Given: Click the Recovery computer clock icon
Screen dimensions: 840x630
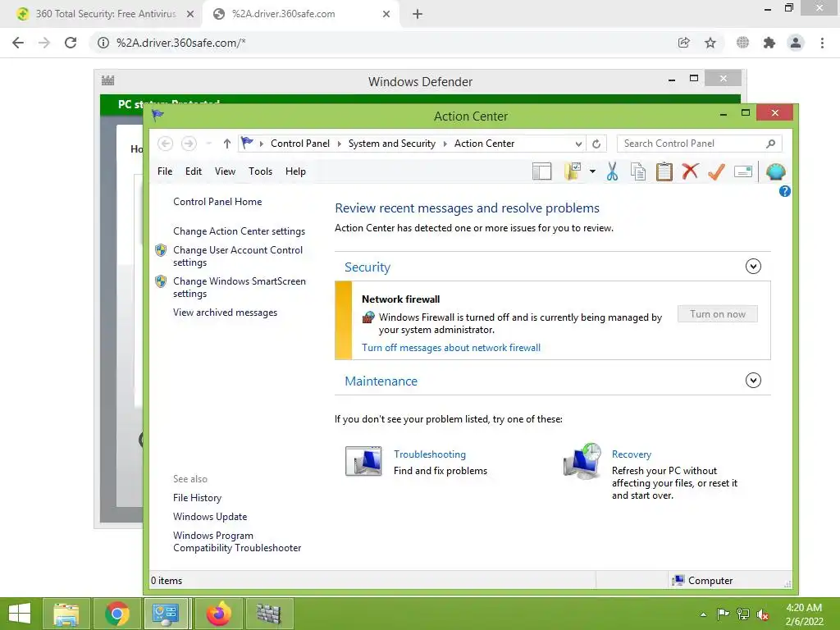Looking at the screenshot, I should click(582, 461).
